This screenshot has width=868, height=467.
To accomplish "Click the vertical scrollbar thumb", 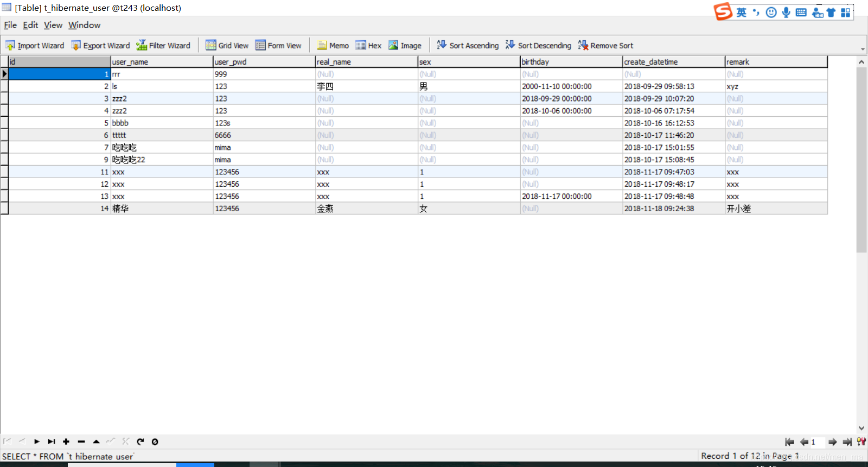I will click(x=861, y=160).
